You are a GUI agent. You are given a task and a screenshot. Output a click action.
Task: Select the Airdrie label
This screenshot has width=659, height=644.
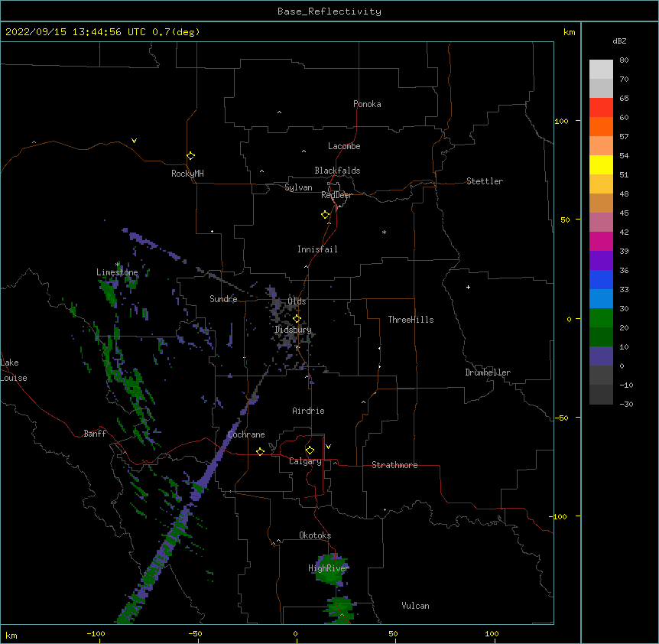[308, 411]
